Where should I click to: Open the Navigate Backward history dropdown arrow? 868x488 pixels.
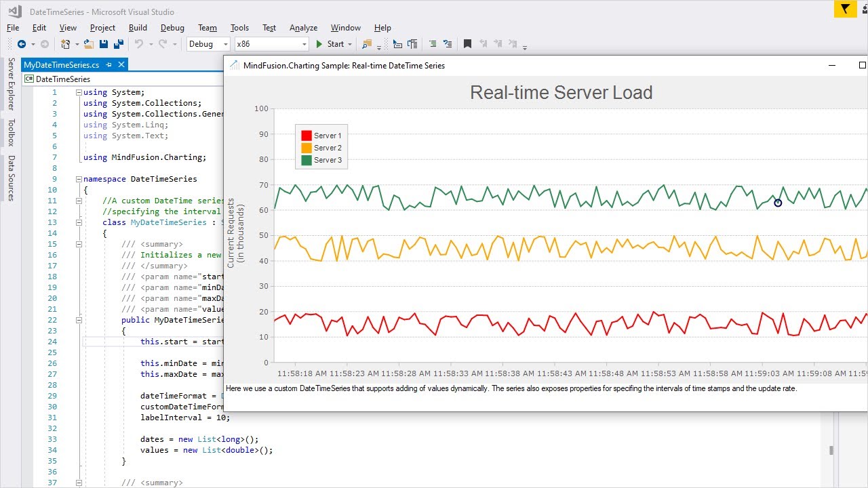tap(33, 44)
